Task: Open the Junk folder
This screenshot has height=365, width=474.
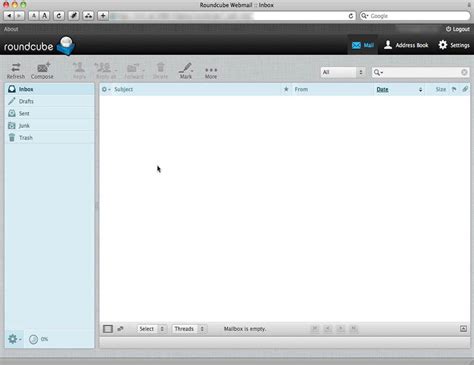Action: (50, 125)
